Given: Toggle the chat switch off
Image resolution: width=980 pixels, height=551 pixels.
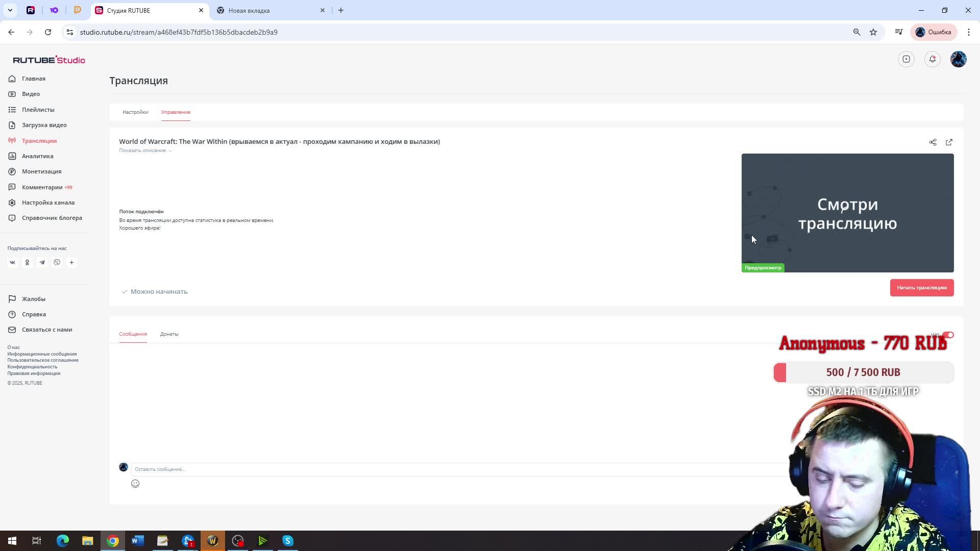Looking at the screenshot, I should pos(948,335).
